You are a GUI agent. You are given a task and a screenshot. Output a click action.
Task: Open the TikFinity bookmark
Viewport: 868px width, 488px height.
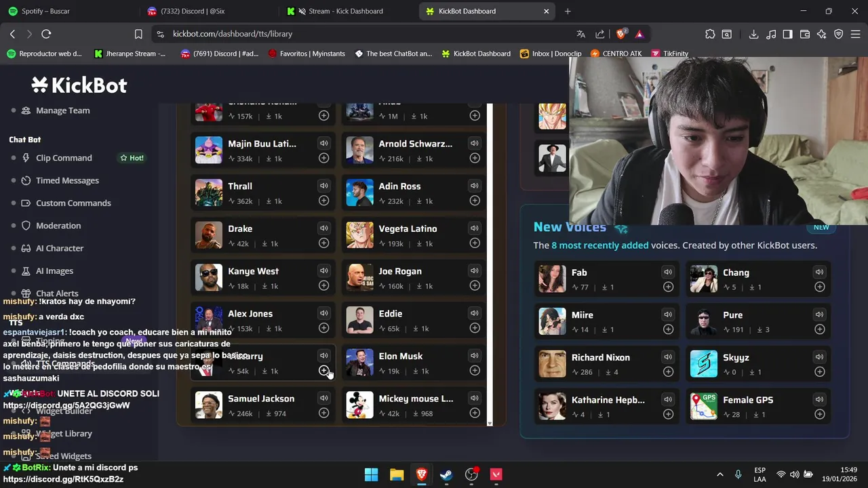[x=670, y=54]
